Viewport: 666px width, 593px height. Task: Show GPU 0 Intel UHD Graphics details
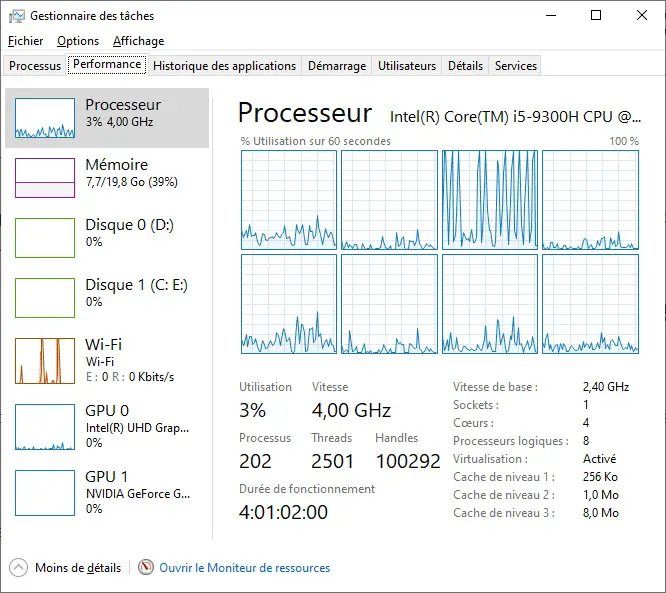tap(108, 426)
